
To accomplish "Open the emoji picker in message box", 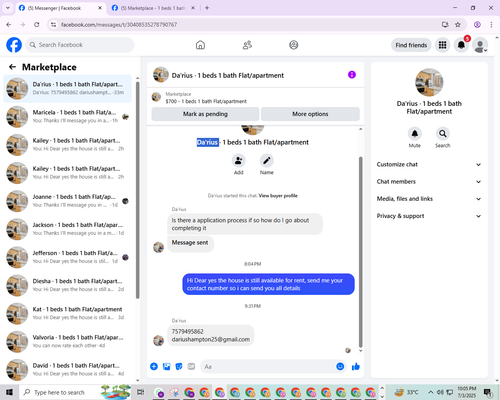I will 340,367.
